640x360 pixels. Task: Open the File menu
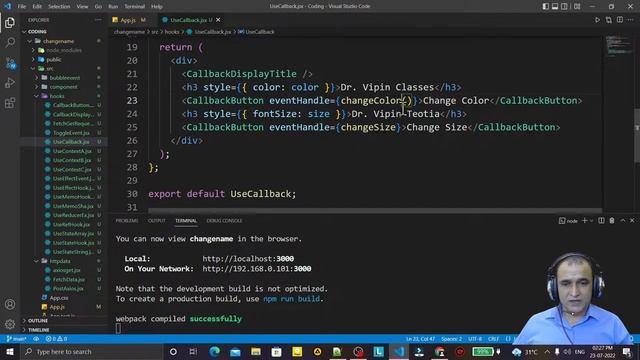(22, 6)
